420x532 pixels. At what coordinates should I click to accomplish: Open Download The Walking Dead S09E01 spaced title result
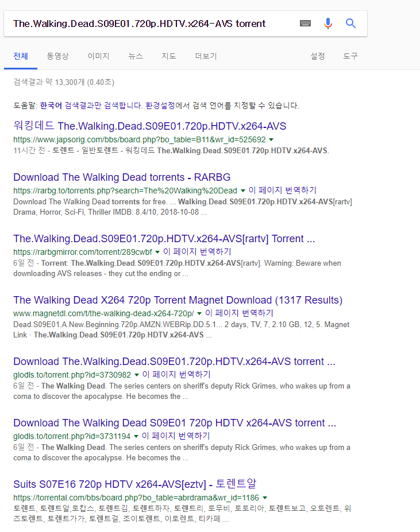click(175, 423)
